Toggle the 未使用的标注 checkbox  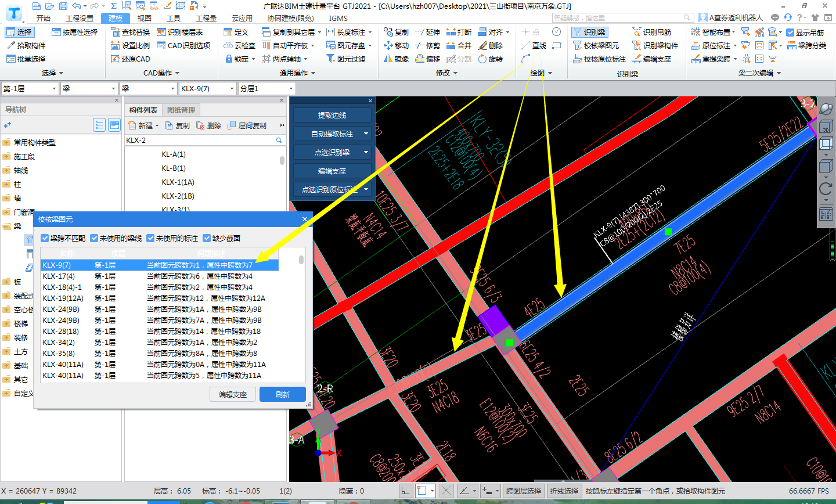(x=150, y=238)
